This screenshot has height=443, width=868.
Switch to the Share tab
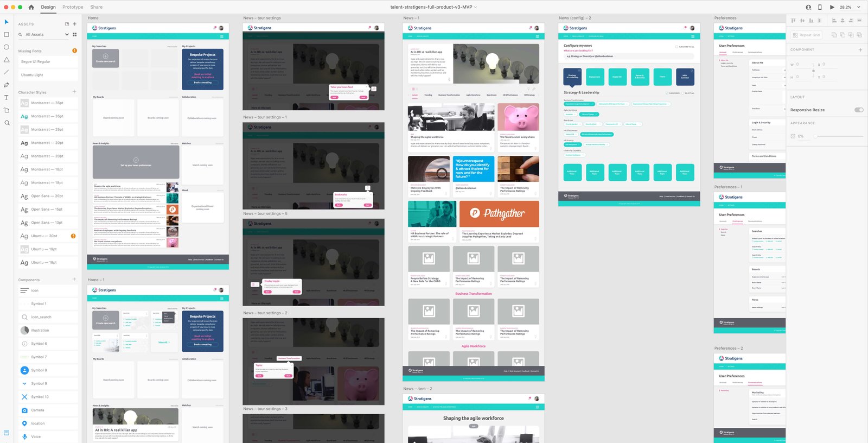(96, 7)
